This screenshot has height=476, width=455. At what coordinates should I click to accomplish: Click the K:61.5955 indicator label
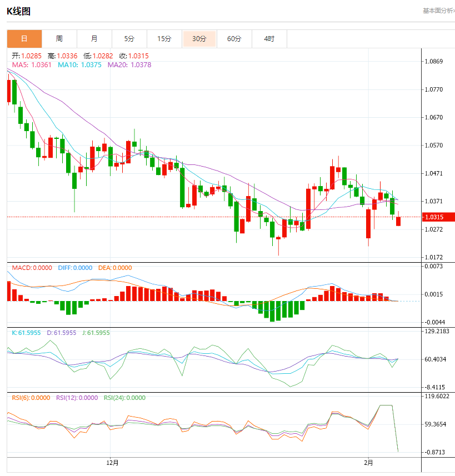[x=26, y=333]
